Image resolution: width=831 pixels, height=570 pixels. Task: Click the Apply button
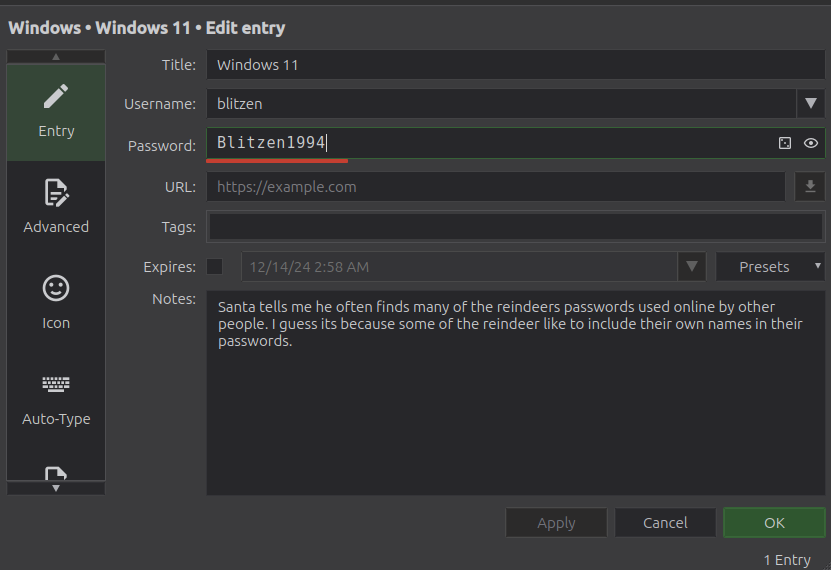pyautogui.click(x=556, y=523)
